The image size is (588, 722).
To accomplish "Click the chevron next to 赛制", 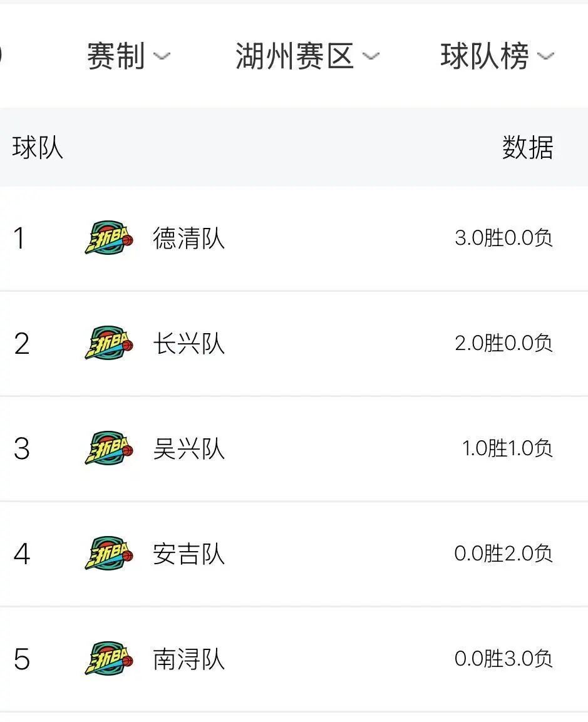I will (x=162, y=56).
